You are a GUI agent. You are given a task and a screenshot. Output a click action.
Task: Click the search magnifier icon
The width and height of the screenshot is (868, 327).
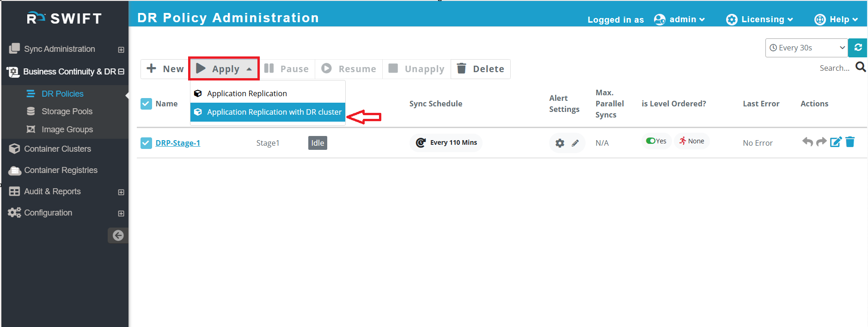[861, 67]
